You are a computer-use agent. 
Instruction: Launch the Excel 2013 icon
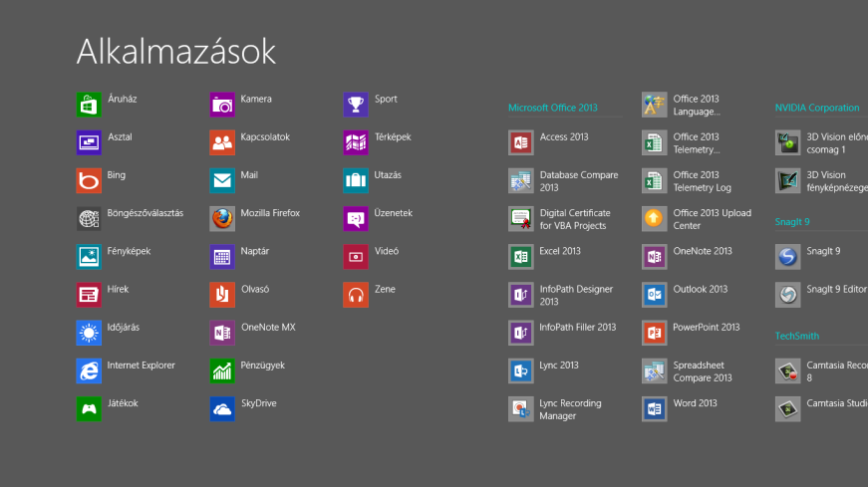click(x=521, y=257)
